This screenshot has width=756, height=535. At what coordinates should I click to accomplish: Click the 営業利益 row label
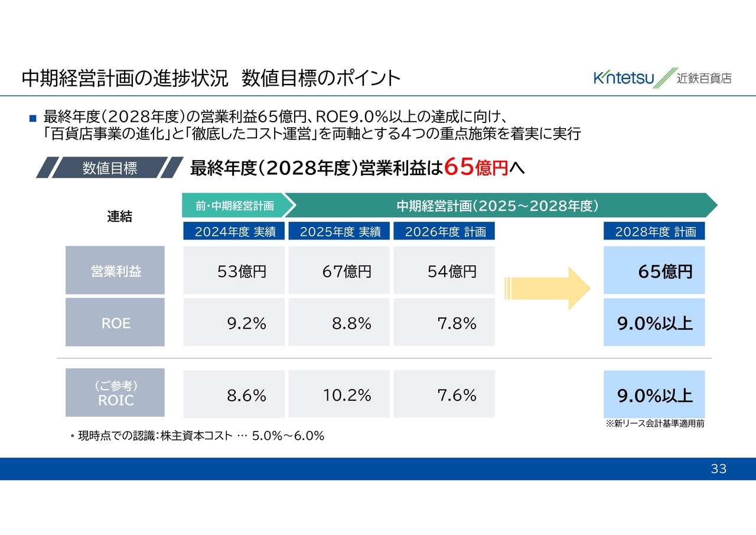click(115, 270)
